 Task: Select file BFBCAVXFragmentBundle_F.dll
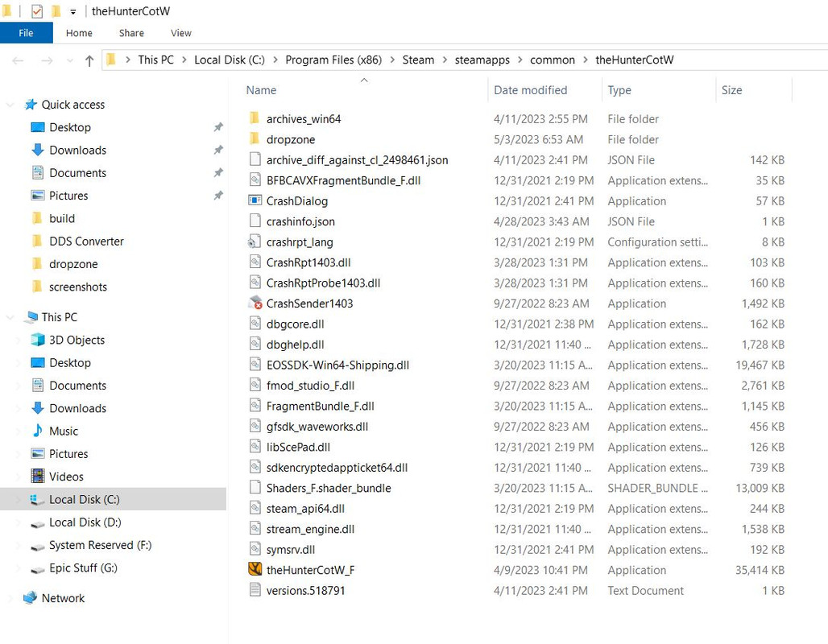click(x=343, y=180)
